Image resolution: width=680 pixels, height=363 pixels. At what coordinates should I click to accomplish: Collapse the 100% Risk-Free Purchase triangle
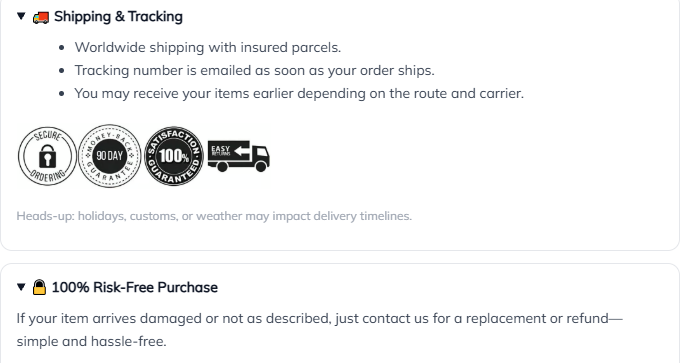(x=21, y=287)
